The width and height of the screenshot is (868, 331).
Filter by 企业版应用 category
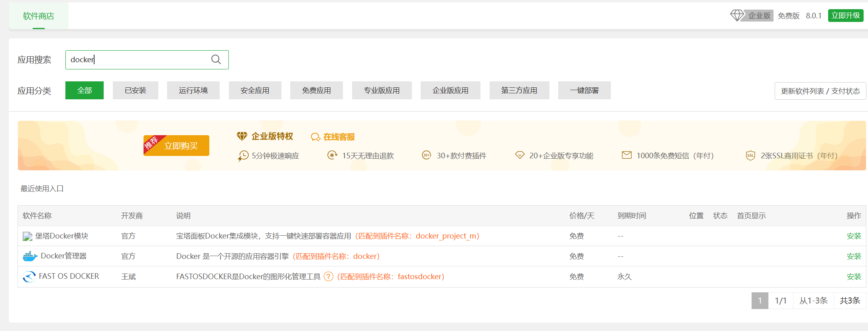coord(451,91)
